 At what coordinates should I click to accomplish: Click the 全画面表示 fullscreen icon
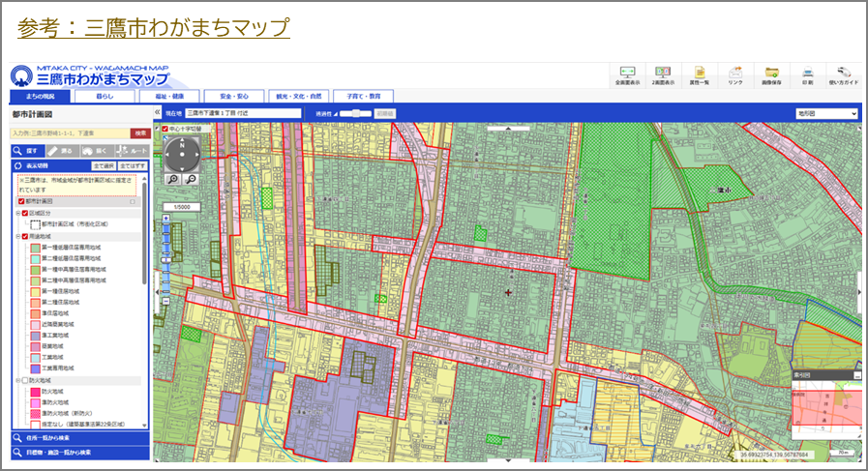(627, 74)
